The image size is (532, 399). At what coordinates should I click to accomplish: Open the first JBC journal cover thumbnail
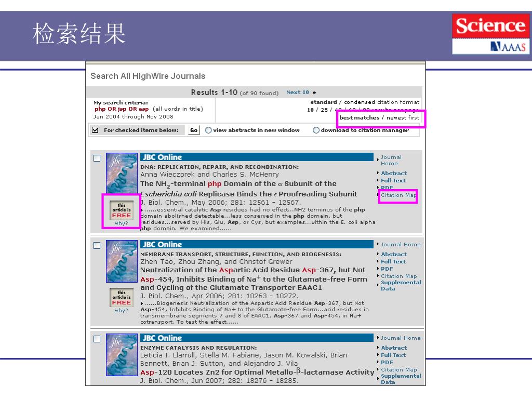pos(122,174)
